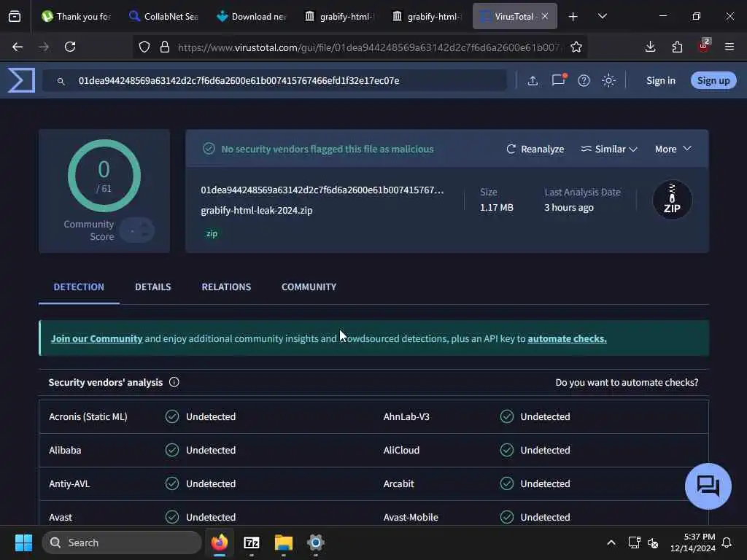Open the browser extensions puzzle icon

pos(677,47)
